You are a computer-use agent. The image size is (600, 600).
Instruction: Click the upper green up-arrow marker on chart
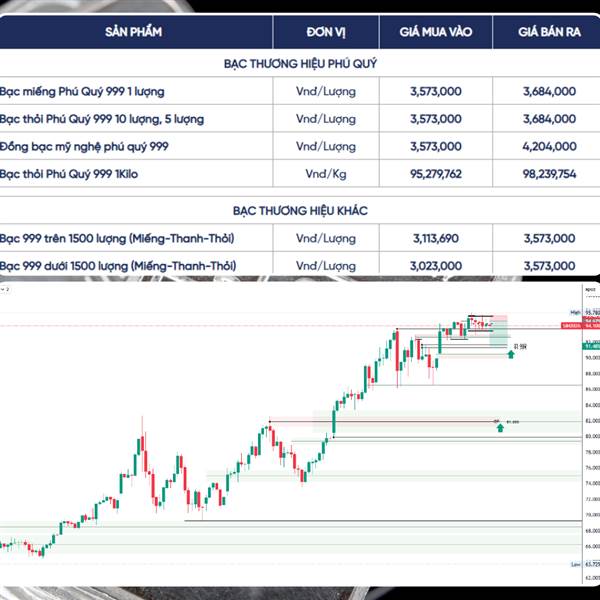point(511,354)
